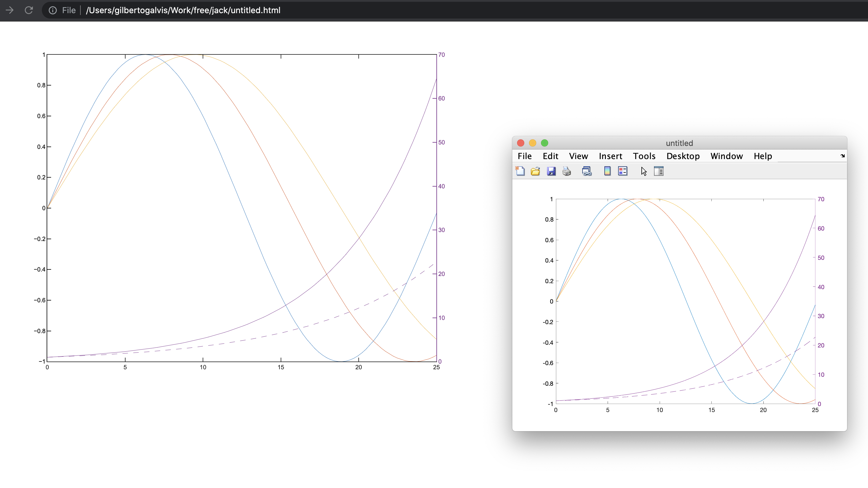
Task: Click the '-0.4' left-axis label in MATLAB figure
Action: click(x=548, y=342)
